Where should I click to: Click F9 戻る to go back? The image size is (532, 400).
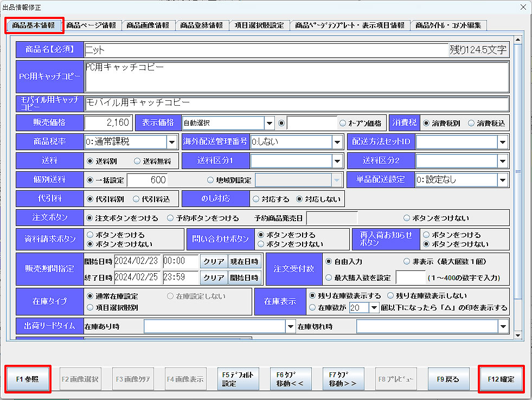click(447, 379)
